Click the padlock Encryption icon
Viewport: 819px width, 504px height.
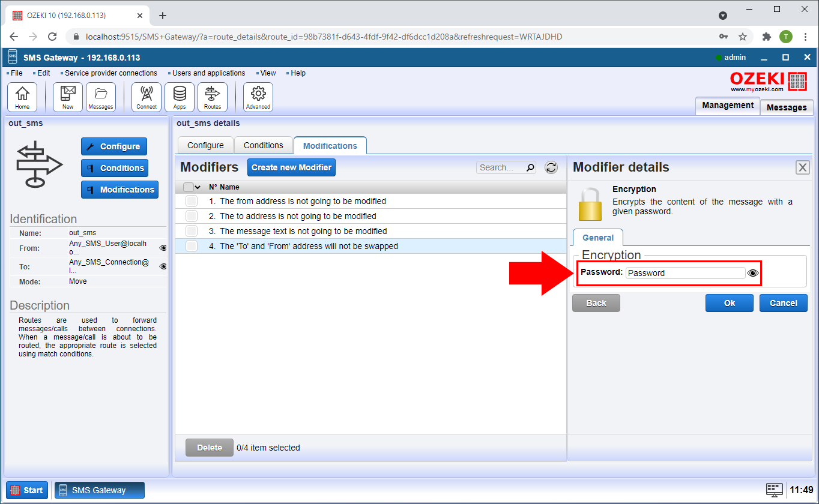click(590, 204)
